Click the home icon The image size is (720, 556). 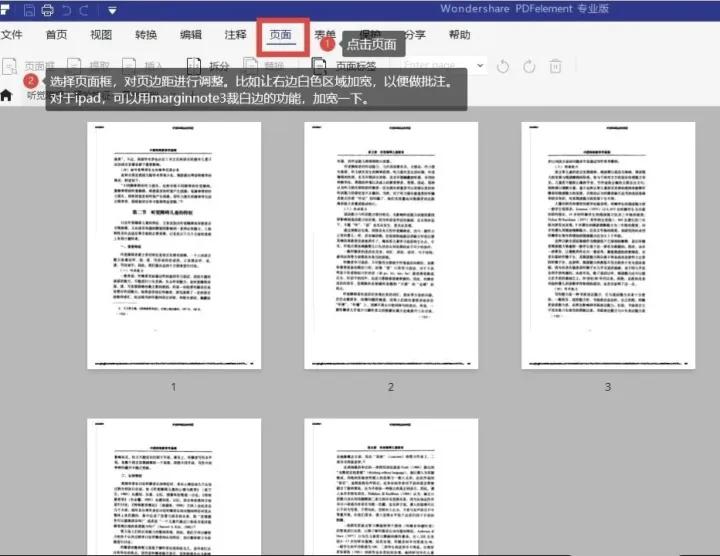pyautogui.click(x=6, y=95)
